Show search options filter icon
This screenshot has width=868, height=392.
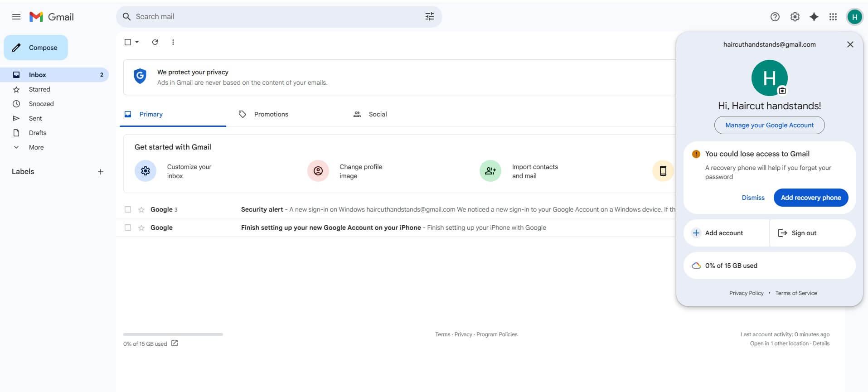click(429, 16)
